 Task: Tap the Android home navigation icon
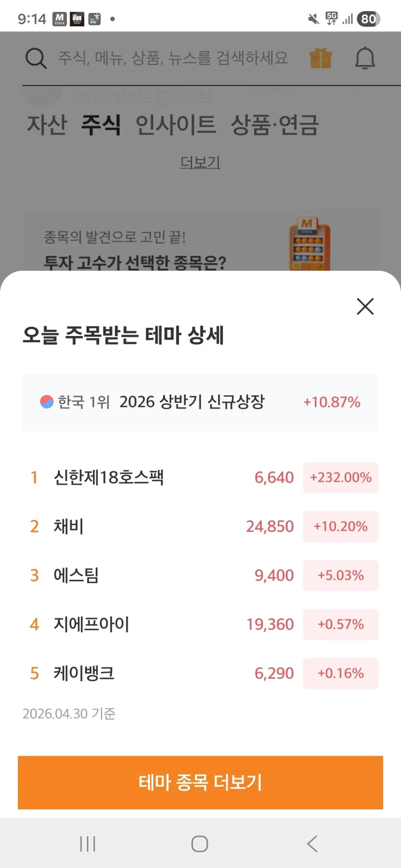point(200,843)
